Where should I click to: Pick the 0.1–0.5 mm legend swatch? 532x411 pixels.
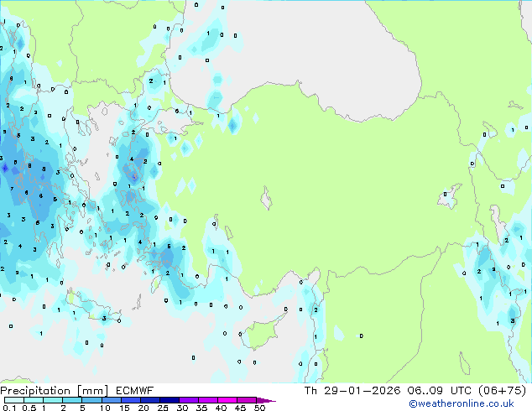[14, 400]
